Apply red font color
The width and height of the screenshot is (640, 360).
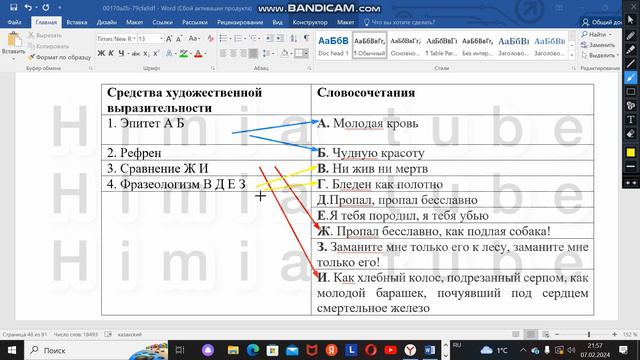(198, 53)
